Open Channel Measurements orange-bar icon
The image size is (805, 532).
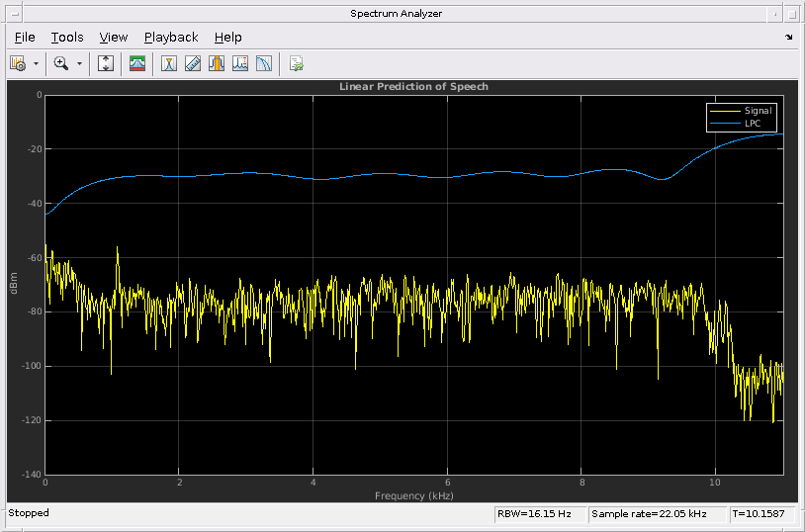(x=217, y=63)
